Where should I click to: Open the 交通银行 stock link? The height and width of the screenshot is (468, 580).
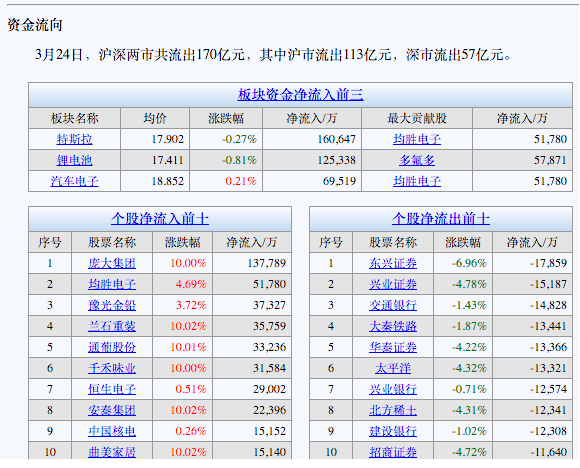tap(393, 305)
